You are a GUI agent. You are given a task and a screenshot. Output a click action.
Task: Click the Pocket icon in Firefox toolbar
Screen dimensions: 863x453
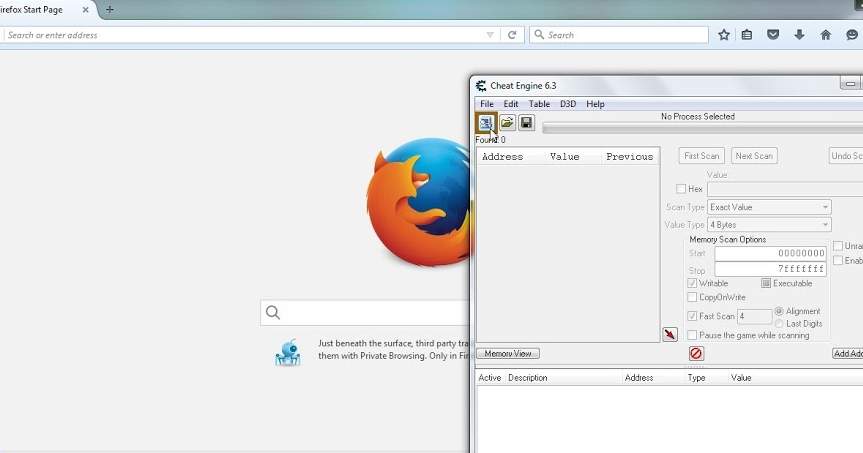pyautogui.click(x=773, y=35)
